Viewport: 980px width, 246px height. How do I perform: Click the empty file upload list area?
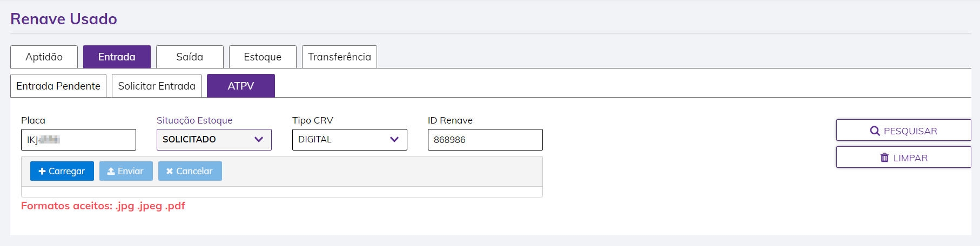pyautogui.click(x=281, y=192)
